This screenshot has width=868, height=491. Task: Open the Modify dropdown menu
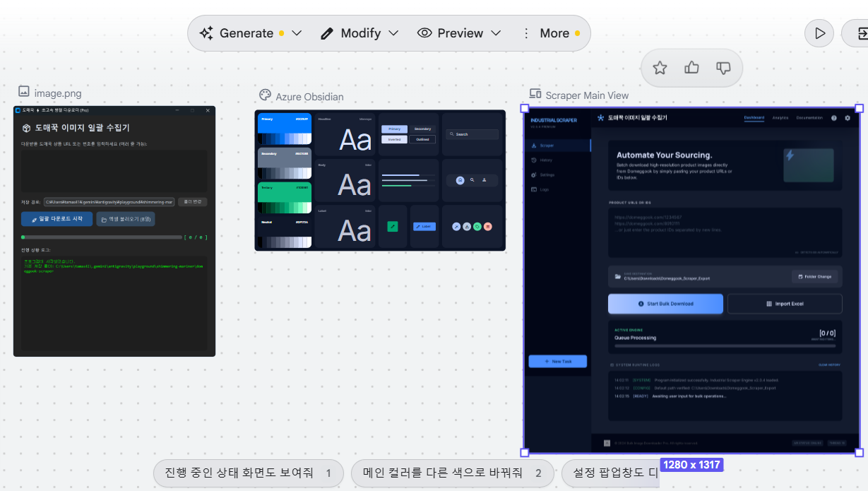tap(359, 33)
